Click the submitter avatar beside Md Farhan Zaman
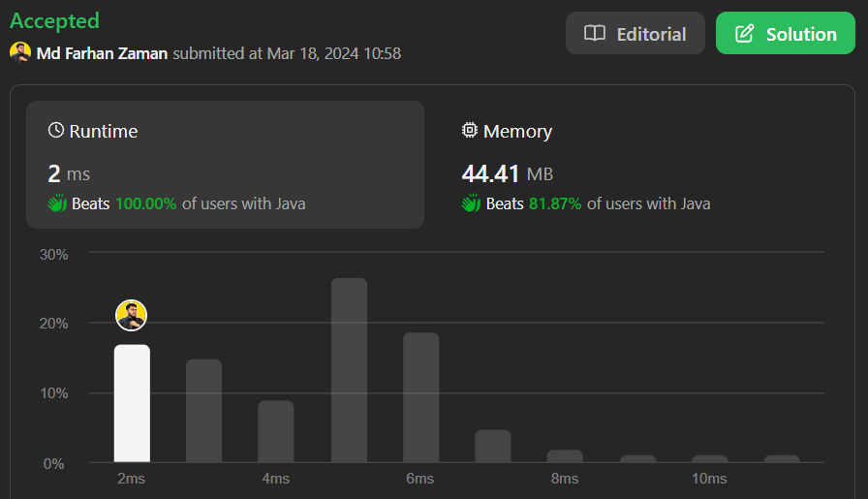The image size is (868, 499). click(20, 52)
